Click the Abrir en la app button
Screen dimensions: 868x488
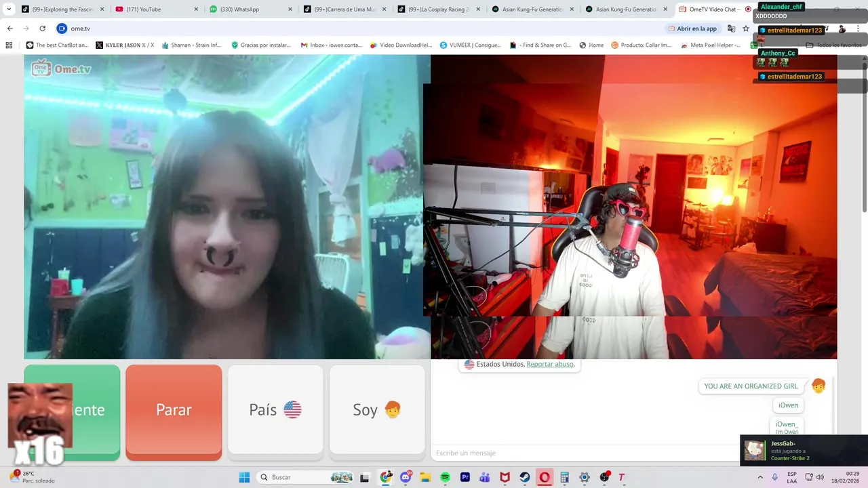point(692,28)
